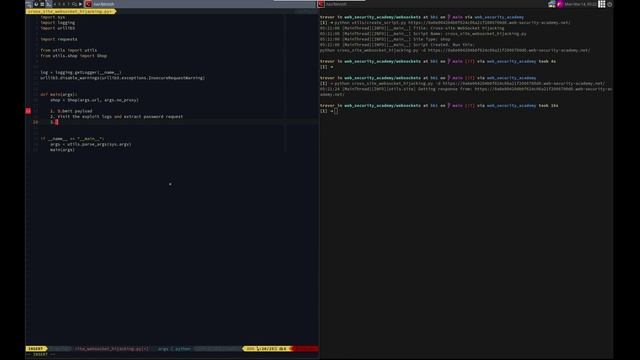Click the magenta tray icon near clock
The height and width of the screenshot is (360, 640).
tap(560, 4)
